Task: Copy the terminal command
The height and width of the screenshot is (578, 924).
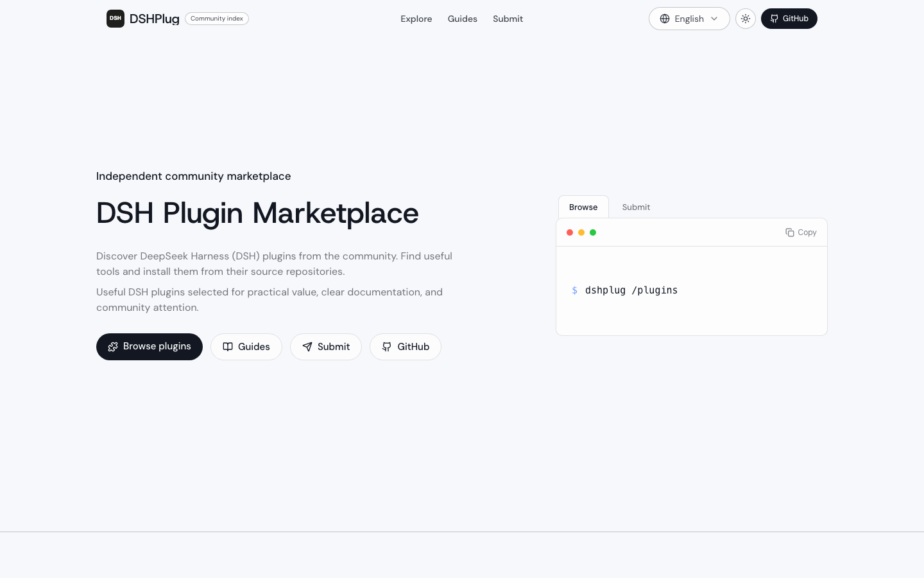Action: (801, 232)
